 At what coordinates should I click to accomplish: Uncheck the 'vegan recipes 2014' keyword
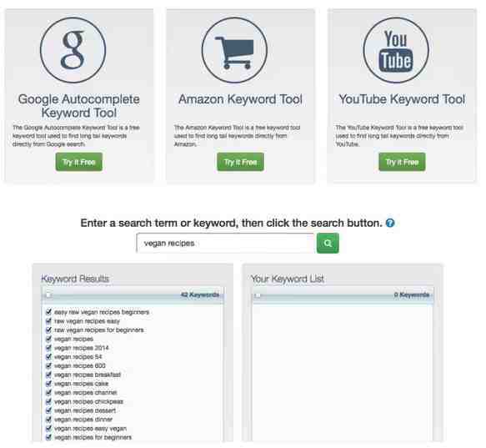point(48,348)
